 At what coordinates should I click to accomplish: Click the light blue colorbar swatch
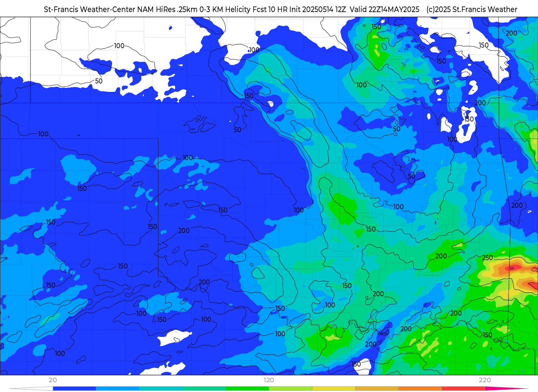click(x=118, y=388)
